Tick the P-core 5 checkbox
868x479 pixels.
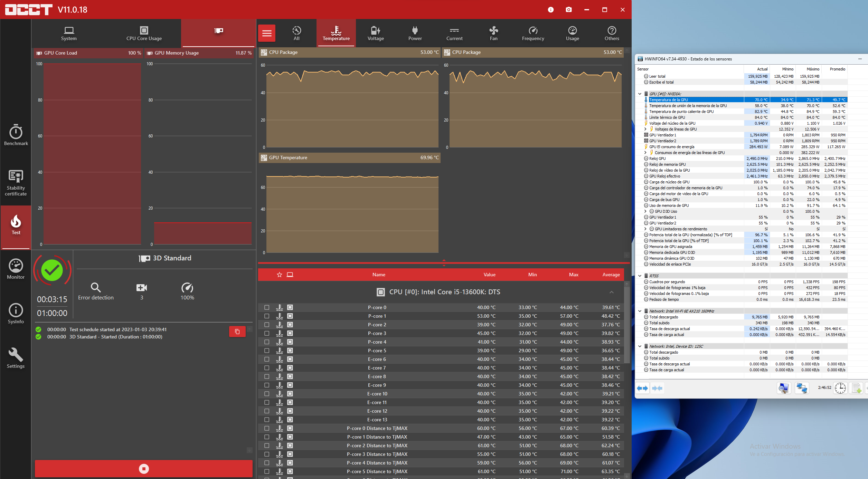point(267,351)
